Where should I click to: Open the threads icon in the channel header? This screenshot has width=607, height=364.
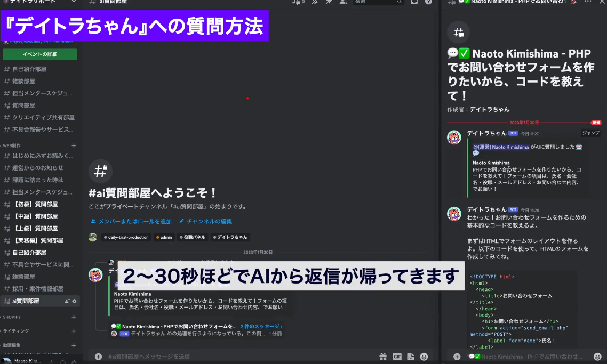[298, 2]
